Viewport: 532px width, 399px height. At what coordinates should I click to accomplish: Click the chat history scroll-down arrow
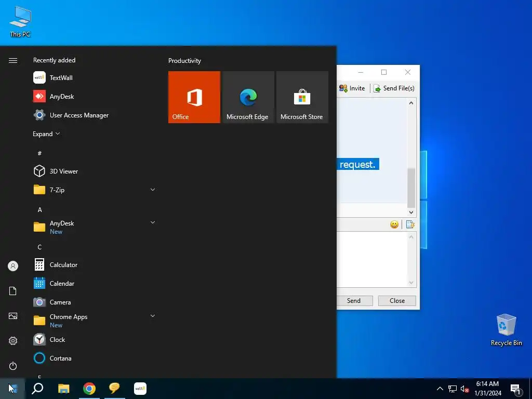pos(411,212)
